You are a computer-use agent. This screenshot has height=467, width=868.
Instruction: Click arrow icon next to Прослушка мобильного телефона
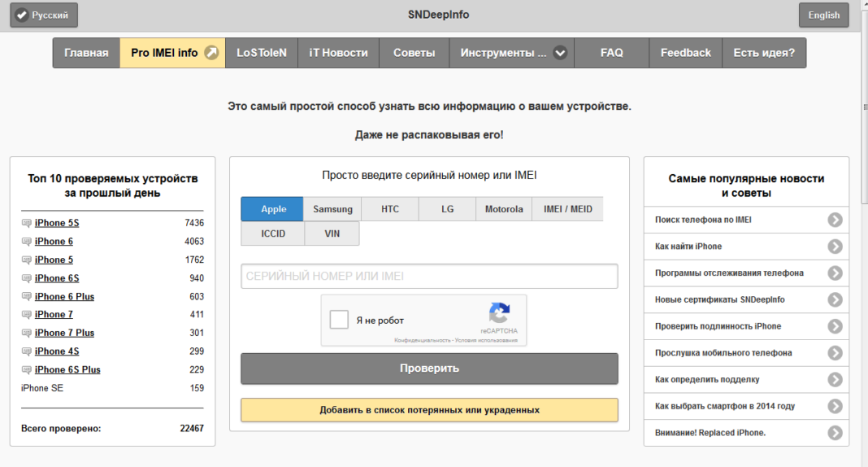coord(835,353)
